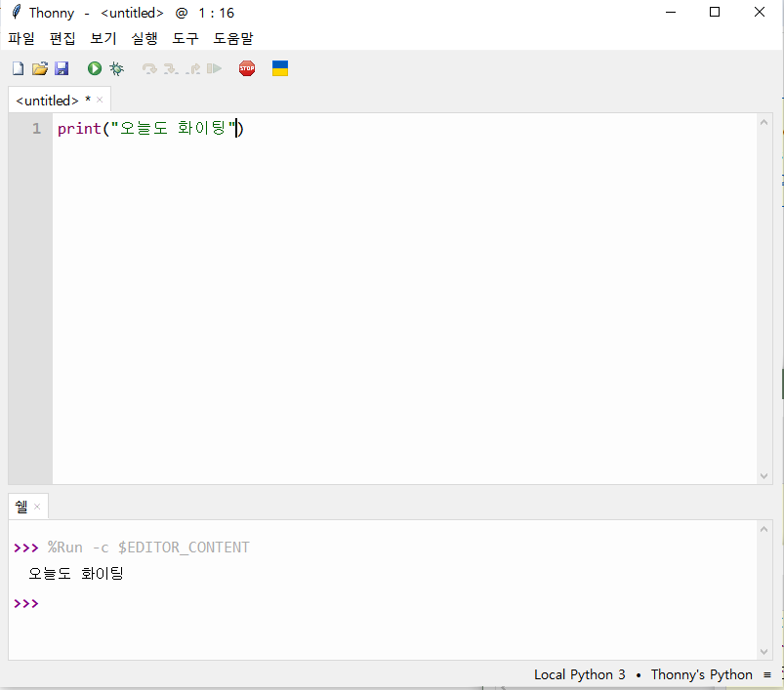The width and height of the screenshot is (784, 690).
Task: Minimize the Thonny window
Action: [x=671, y=12]
